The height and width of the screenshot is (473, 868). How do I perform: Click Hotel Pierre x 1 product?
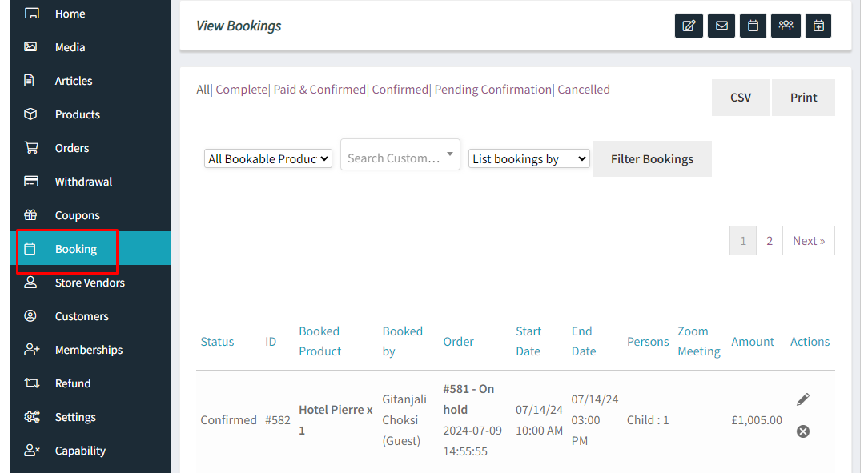pyautogui.click(x=336, y=420)
